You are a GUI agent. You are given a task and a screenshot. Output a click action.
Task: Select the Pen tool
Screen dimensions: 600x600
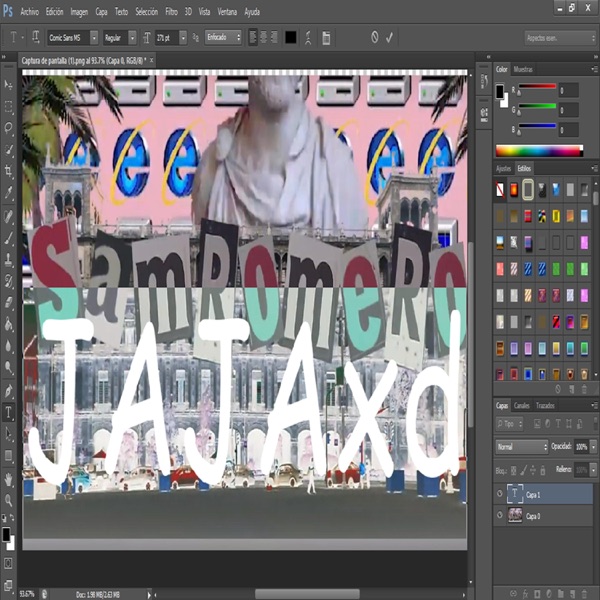coord(8,391)
